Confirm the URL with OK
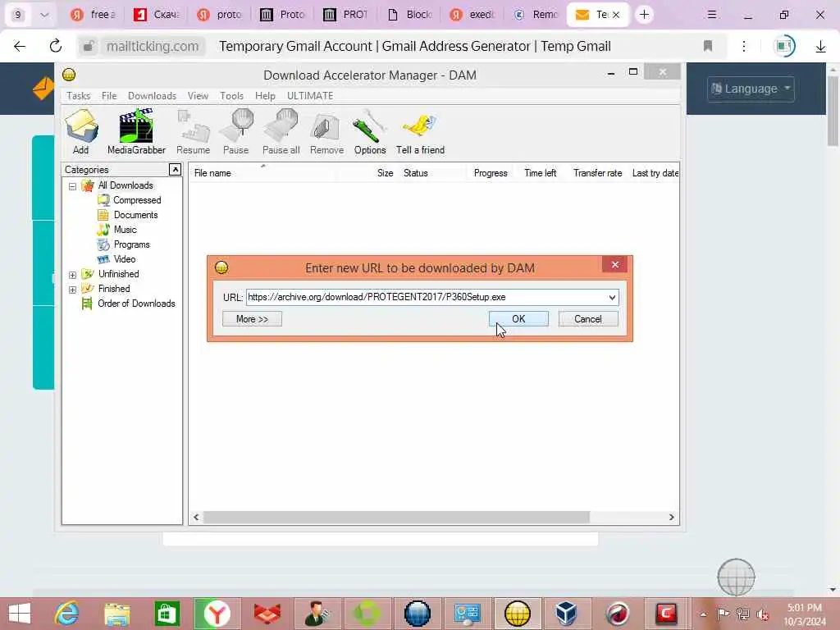 coord(518,319)
